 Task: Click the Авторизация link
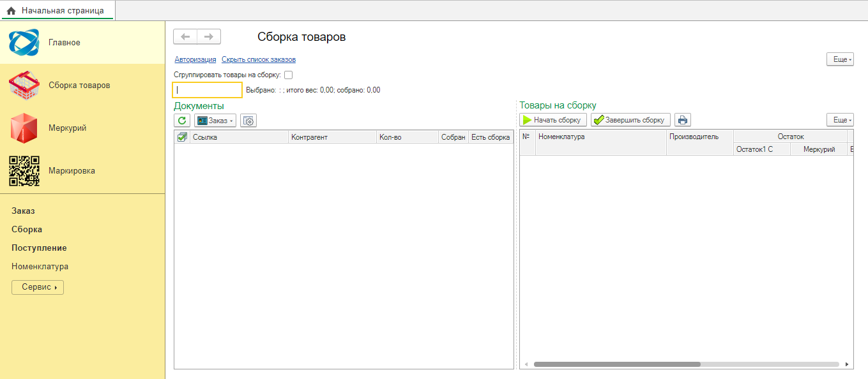pos(195,60)
